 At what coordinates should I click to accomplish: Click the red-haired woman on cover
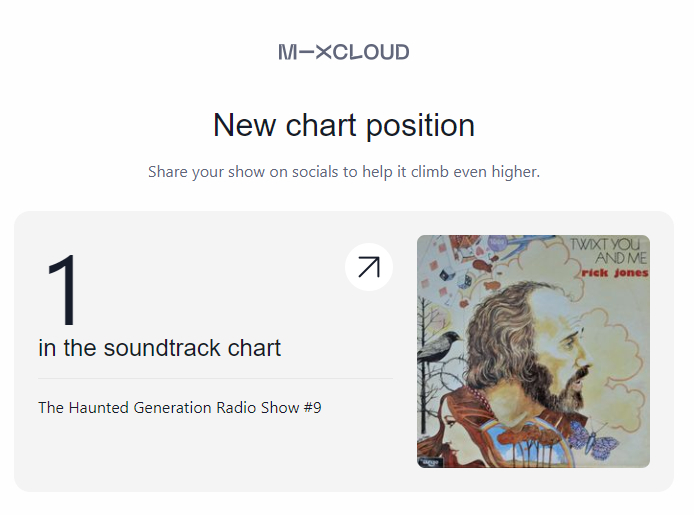(x=450, y=425)
